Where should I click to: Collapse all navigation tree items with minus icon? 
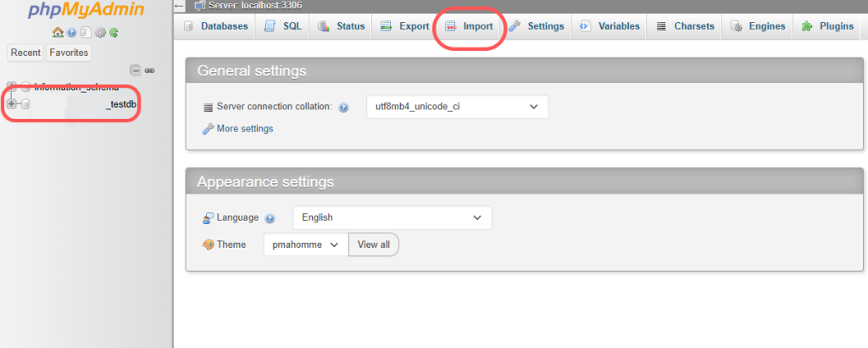136,70
